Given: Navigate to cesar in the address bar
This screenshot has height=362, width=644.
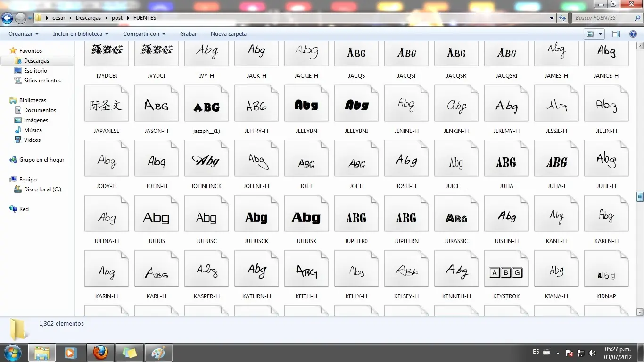Looking at the screenshot, I should click(x=59, y=18).
